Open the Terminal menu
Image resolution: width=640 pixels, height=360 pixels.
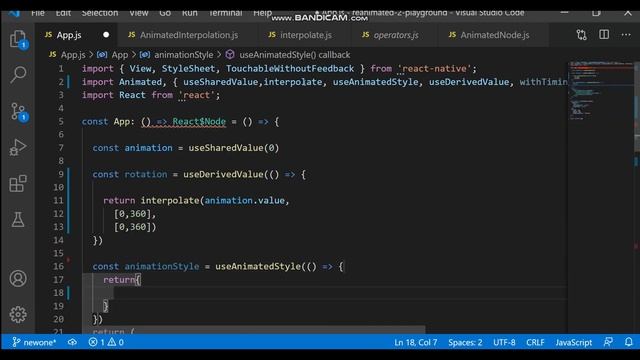coord(225,13)
